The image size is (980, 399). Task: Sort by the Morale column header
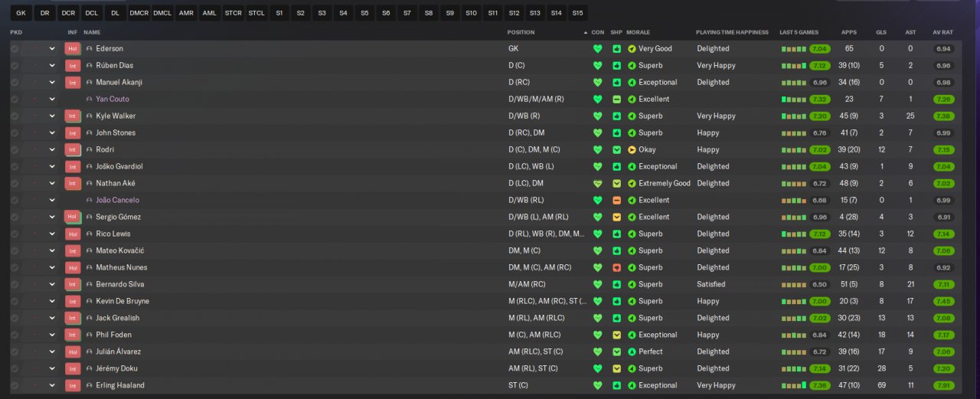pos(638,32)
